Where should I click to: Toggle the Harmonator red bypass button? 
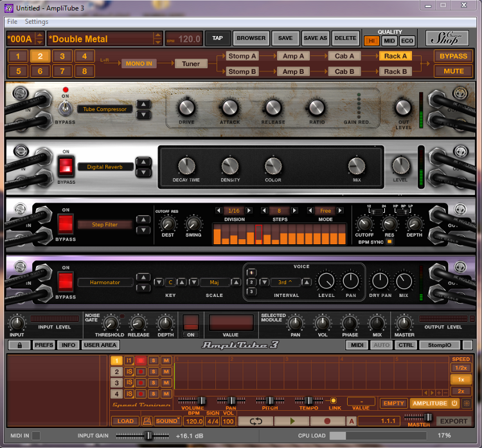click(x=66, y=282)
